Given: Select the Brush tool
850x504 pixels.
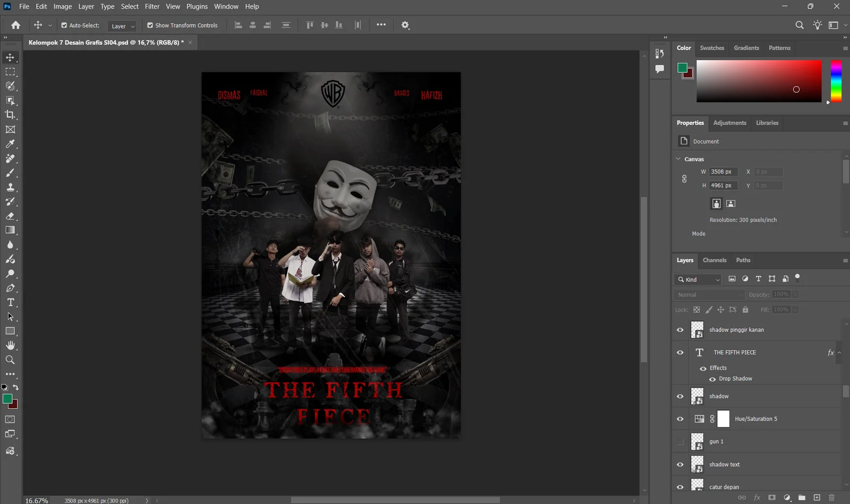Looking at the screenshot, I should pyautogui.click(x=10, y=173).
